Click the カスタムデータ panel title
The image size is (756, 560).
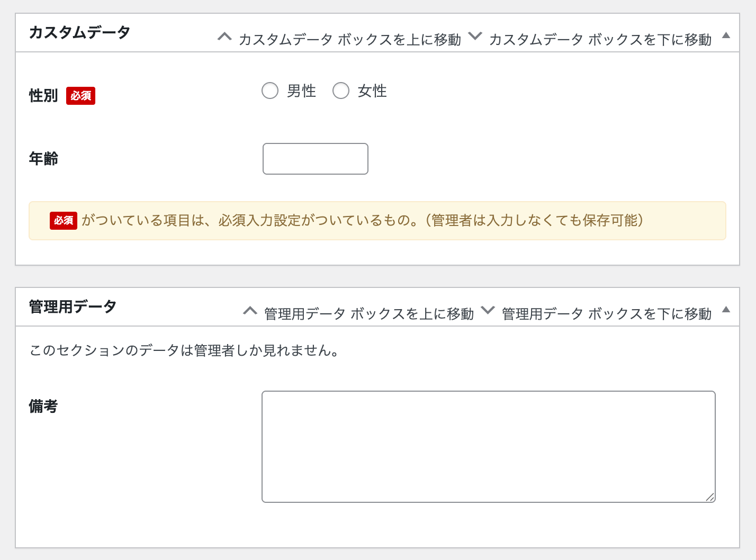[x=79, y=32]
